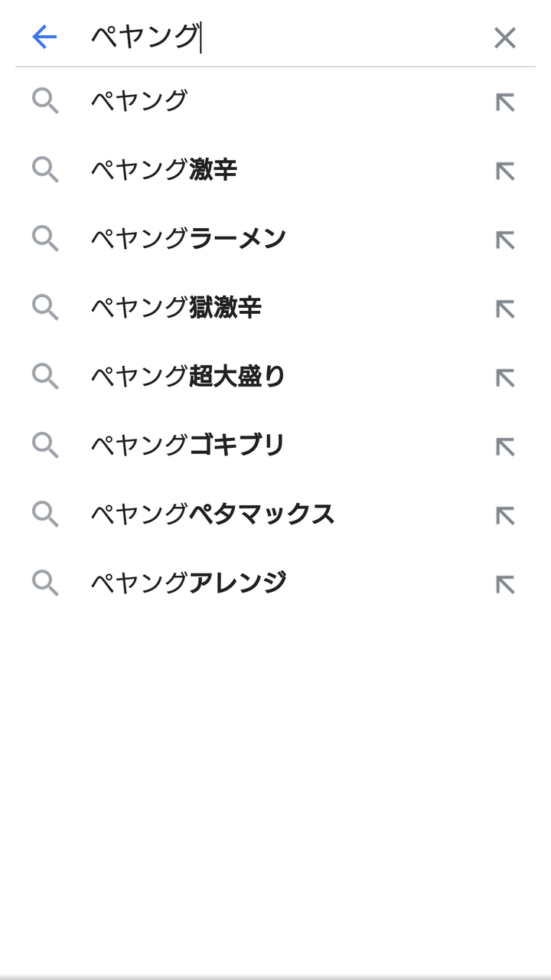Select the plain ペヤング suggestion
The height and width of the screenshot is (980, 551).
coord(139,101)
